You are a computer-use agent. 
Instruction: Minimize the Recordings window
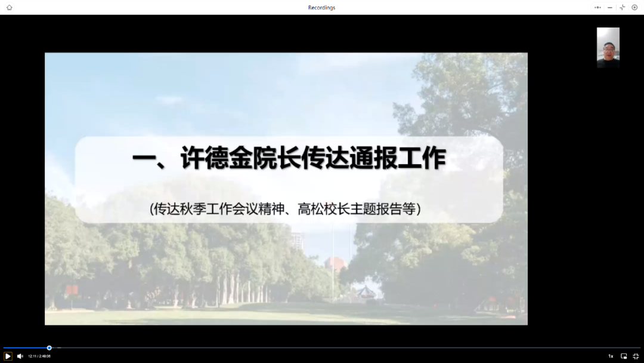coord(610,7)
